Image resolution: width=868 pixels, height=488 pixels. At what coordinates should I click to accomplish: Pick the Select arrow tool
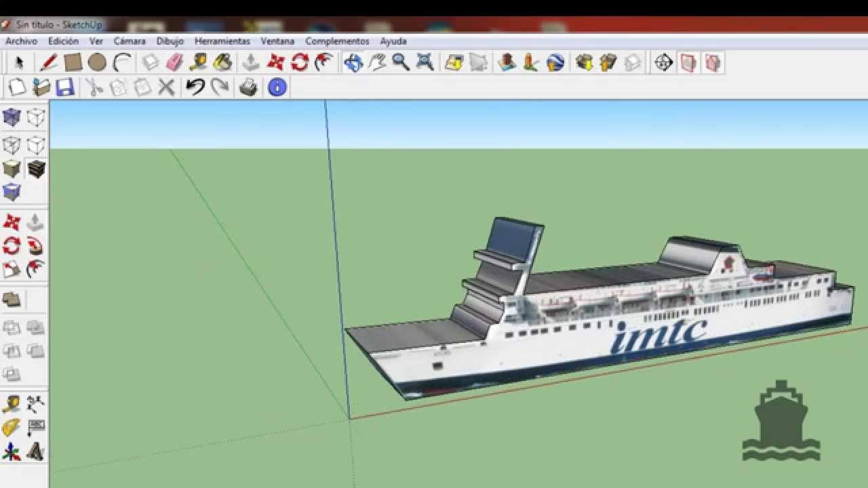19,62
